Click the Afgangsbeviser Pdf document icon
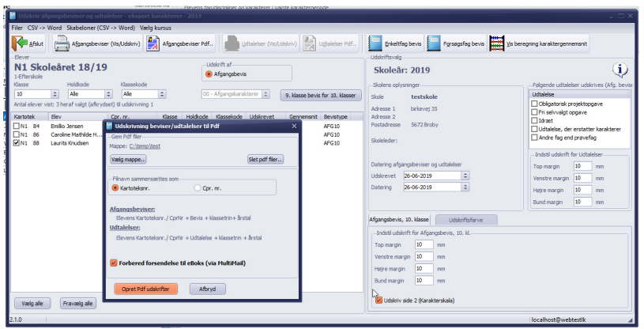 pyautogui.click(x=153, y=43)
